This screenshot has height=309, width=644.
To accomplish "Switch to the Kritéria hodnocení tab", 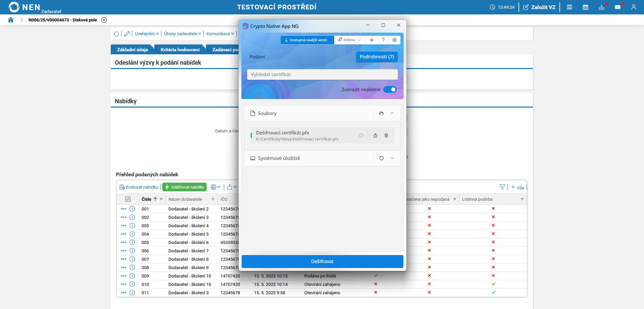I will (x=180, y=50).
